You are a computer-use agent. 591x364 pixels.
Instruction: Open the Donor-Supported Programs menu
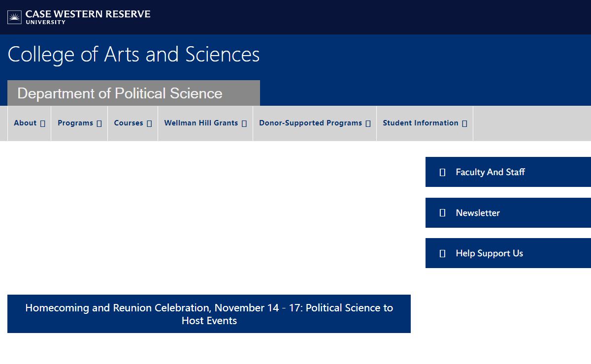315,123
